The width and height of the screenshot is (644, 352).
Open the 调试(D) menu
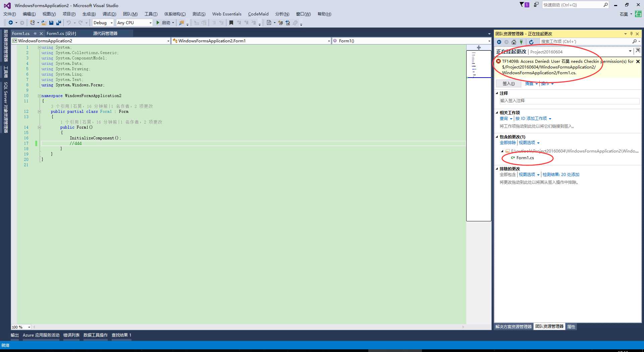pos(109,14)
